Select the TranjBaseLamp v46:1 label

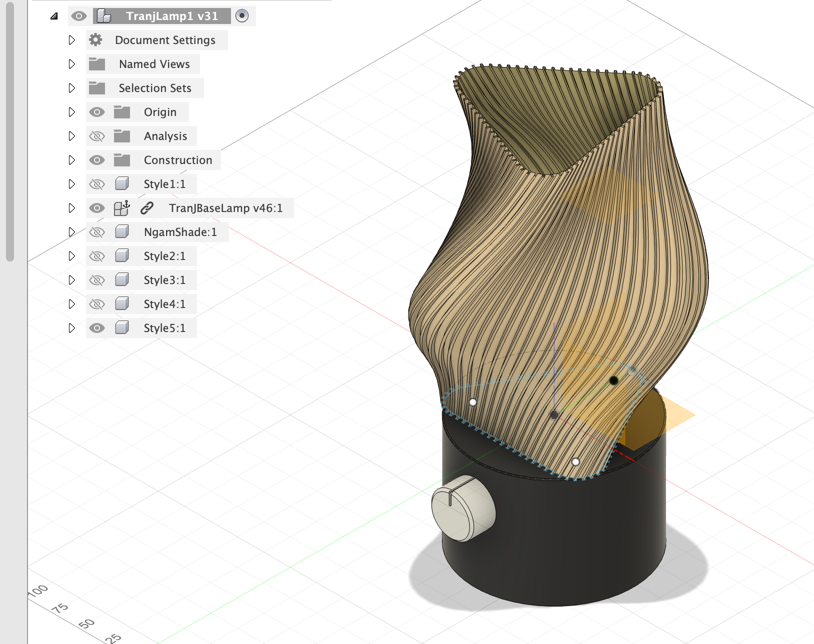[x=225, y=208]
